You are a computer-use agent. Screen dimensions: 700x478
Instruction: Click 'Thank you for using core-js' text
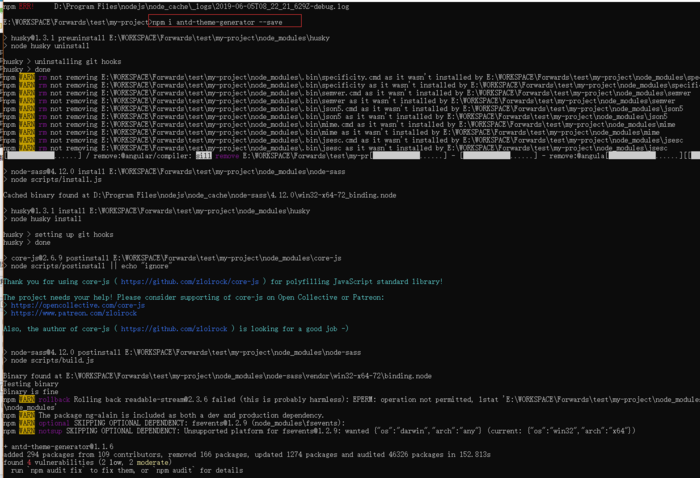coord(56,282)
